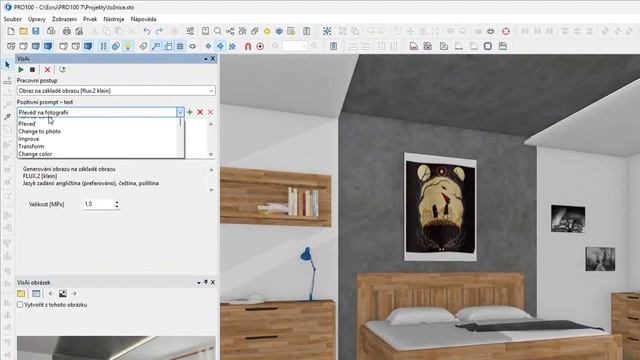Open VizAi panel options dropdown arrow
Viewport: 640px width, 360px height.
click(206, 59)
